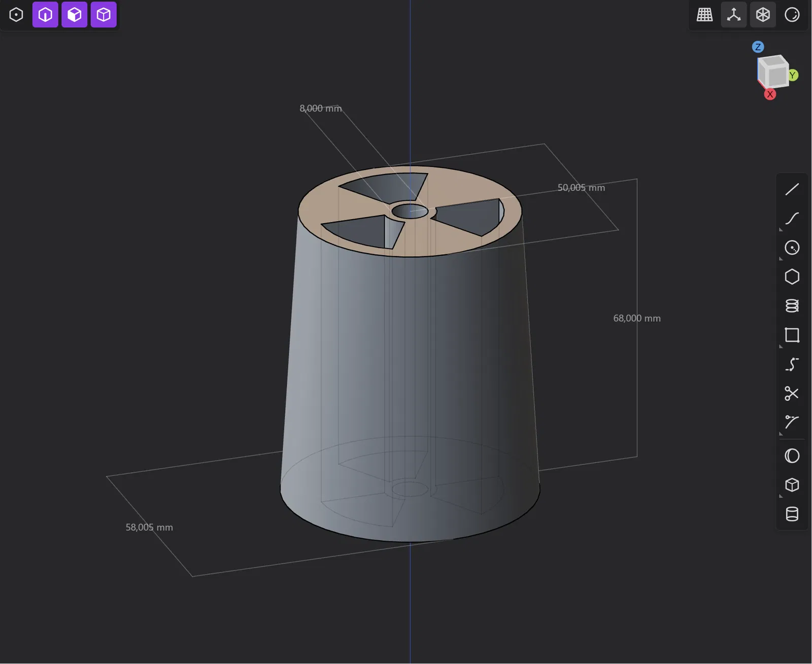The height and width of the screenshot is (664, 812).
Task: Select the Rectangle tool
Action: coord(792,335)
